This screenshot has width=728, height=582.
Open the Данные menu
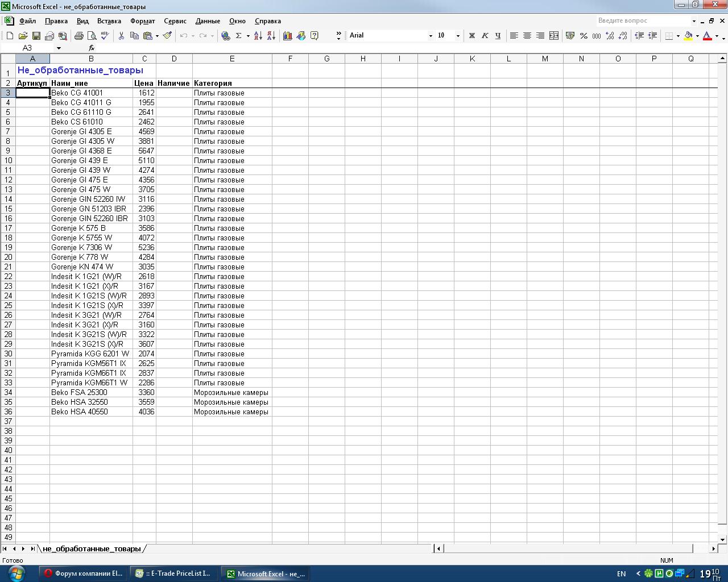coord(208,21)
